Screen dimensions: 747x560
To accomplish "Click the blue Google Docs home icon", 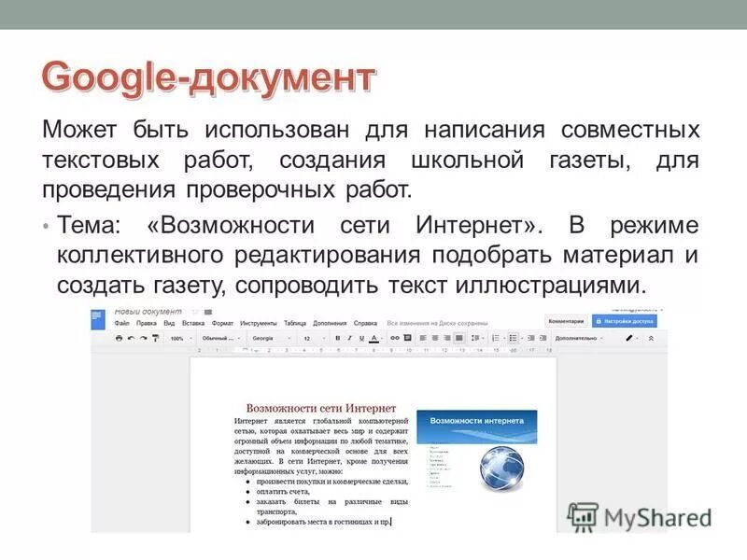I will (x=98, y=319).
